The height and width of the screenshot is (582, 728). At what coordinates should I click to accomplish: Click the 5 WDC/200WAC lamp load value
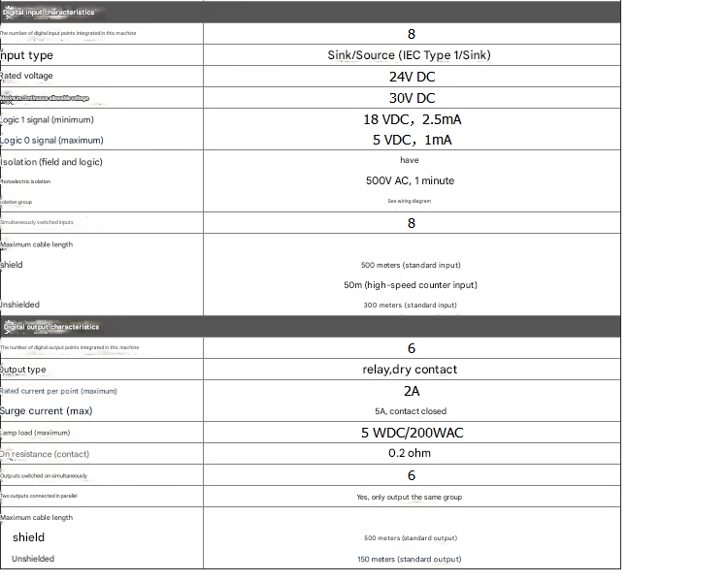(x=411, y=433)
